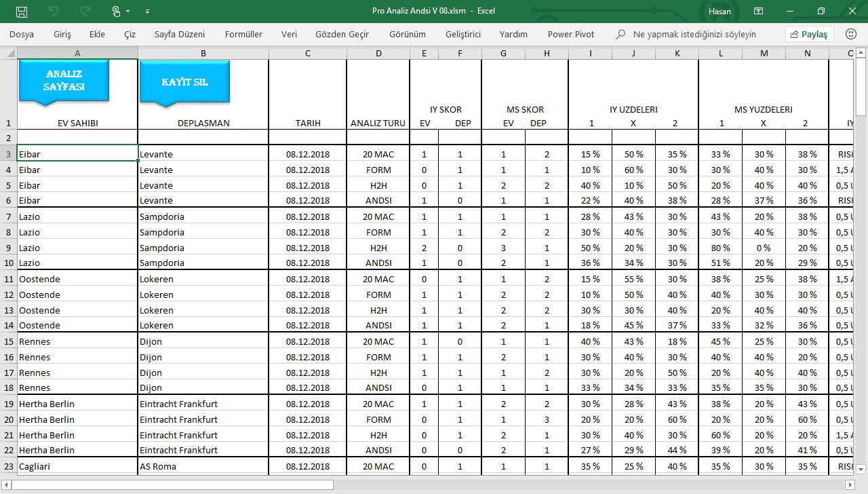The height and width of the screenshot is (494, 868).
Task: Select column A header
Action: coord(77,53)
